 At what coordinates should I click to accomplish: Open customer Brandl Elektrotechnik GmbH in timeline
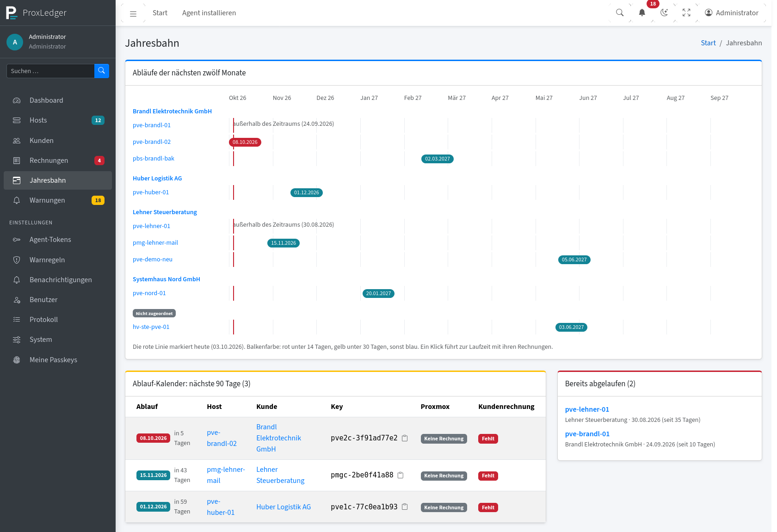(172, 111)
